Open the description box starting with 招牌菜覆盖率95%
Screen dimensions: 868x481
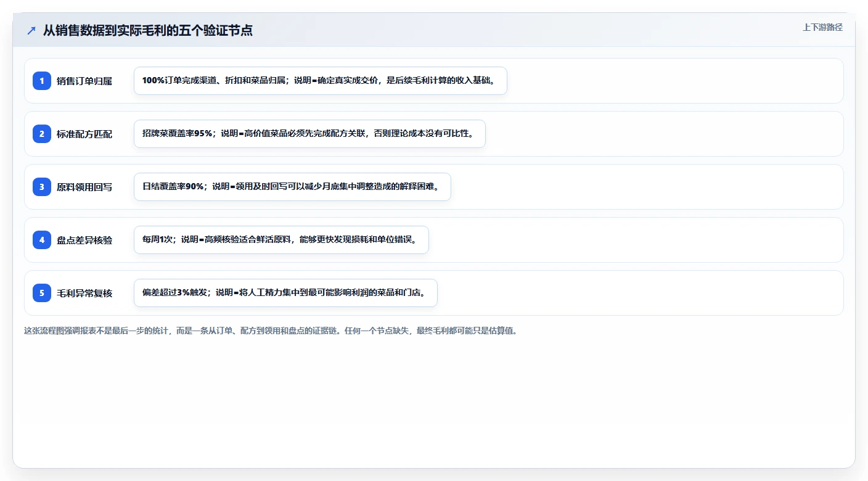pyautogui.click(x=309, y=134)
